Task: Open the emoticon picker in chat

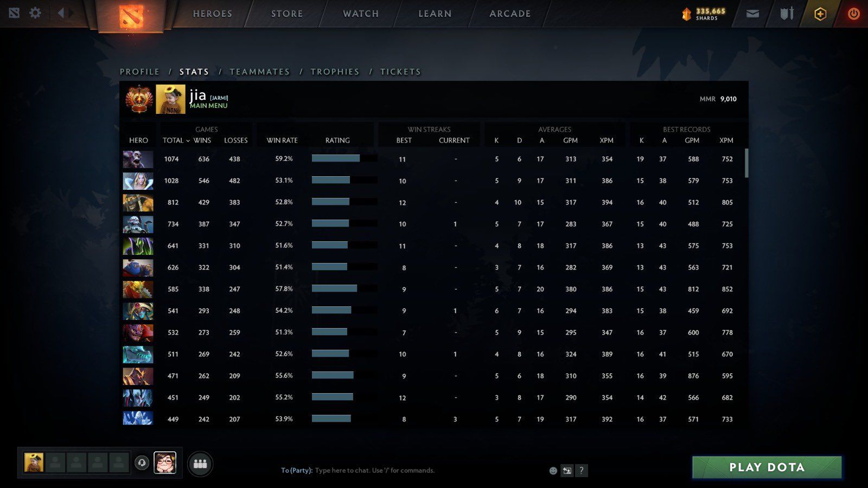Action: pyautogui.click(x=552, y=471)
